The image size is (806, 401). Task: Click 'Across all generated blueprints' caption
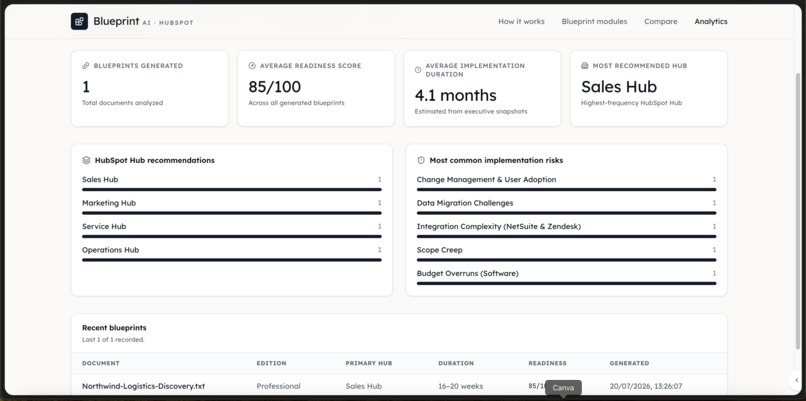(297, 103)
